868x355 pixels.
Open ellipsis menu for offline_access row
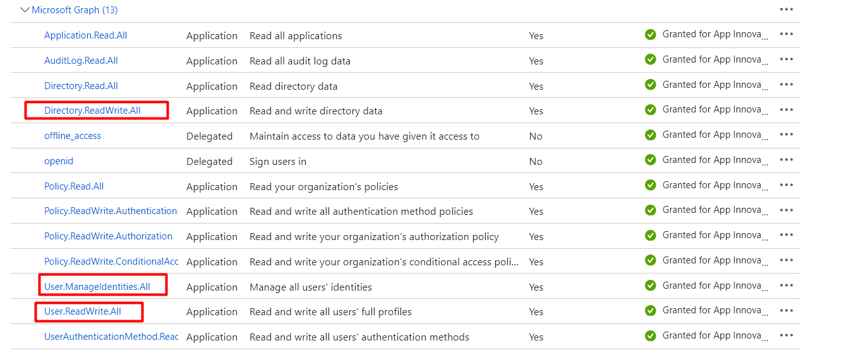pyautogui.click(x=786, y=135)
